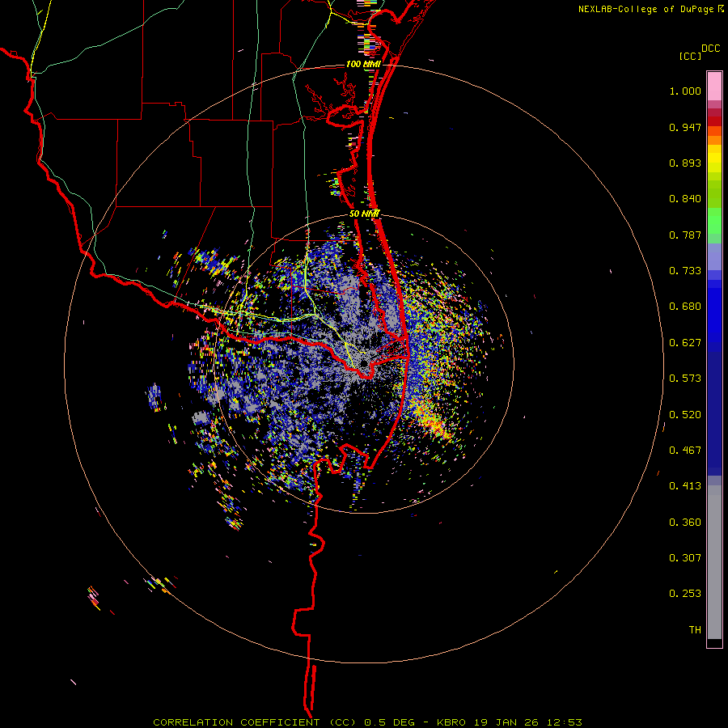Image resolution: width=728 pixels, height=728 pixels.
Task: Click the black radar site center dot
Action: point(364,363)
